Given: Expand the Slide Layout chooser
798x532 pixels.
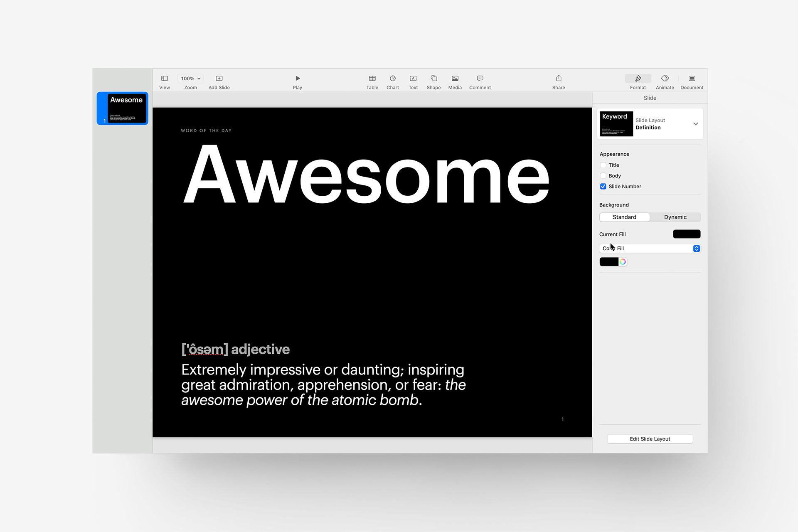Looking at the screenshot, I should click(696, 123).
